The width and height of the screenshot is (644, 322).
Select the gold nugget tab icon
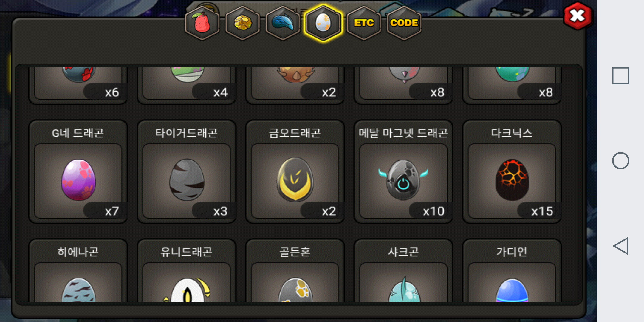coord(242,23)
